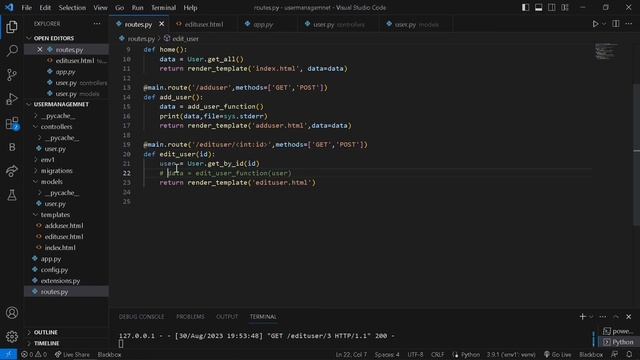Toggle the bottom panel layout
The image size is (640, 360).
[538, 7]
